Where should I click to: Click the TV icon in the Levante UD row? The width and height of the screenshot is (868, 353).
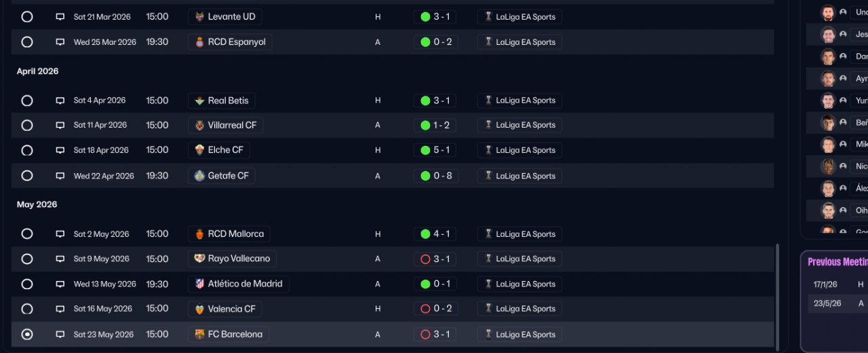click(x=60, y=17)
